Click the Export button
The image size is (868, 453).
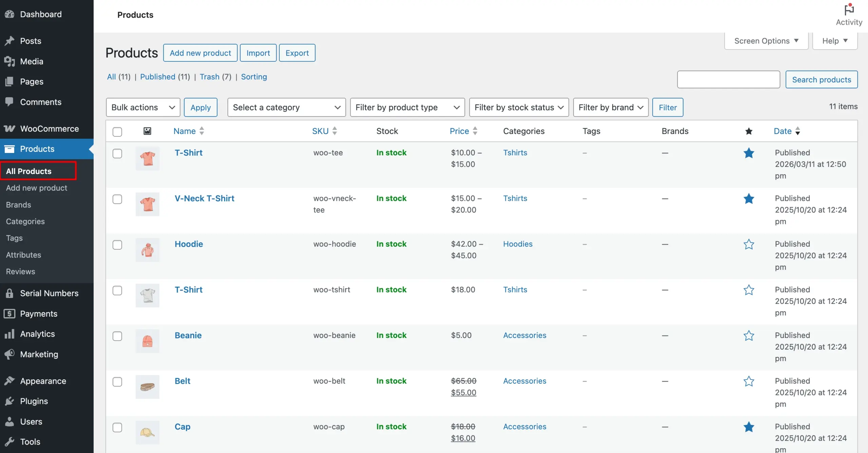297,53
